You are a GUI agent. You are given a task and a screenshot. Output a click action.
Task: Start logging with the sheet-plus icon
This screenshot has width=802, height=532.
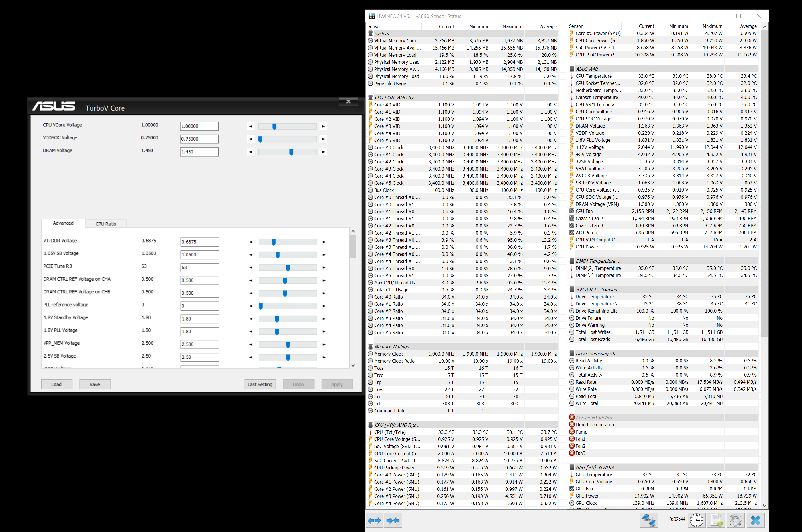[716, 520]
